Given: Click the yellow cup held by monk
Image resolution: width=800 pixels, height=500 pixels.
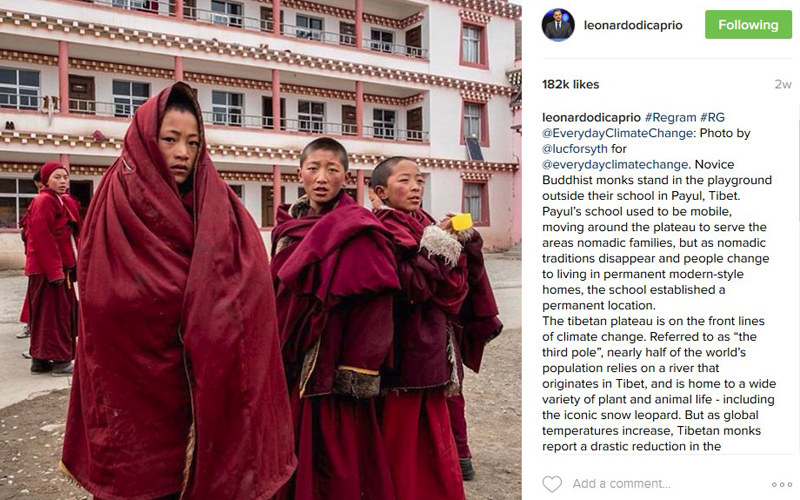Looking at the screenshot, I should [461, 222].
